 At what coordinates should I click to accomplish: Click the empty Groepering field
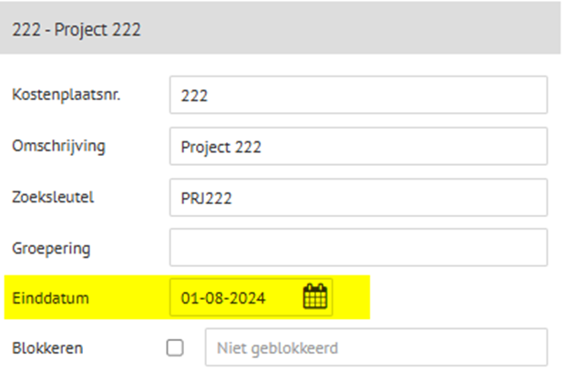[358, 247]
